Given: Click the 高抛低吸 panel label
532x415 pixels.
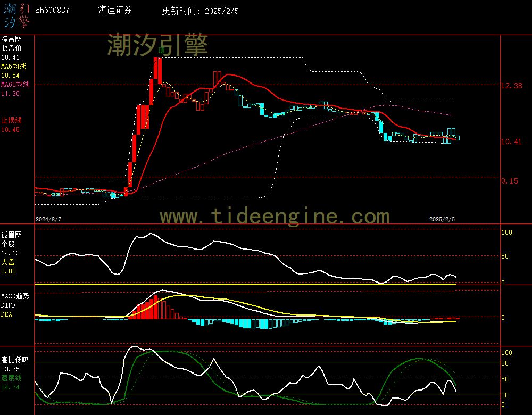Looking at the screenshot, I should pos(14,360).
